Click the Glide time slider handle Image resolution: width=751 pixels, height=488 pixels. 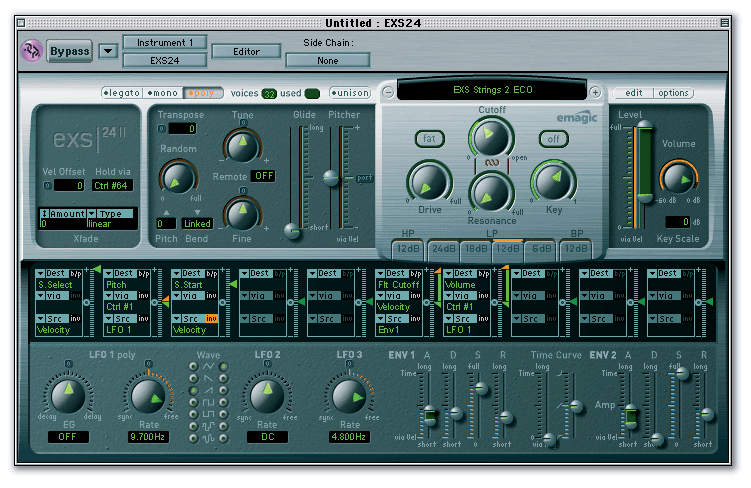[292, 231]
